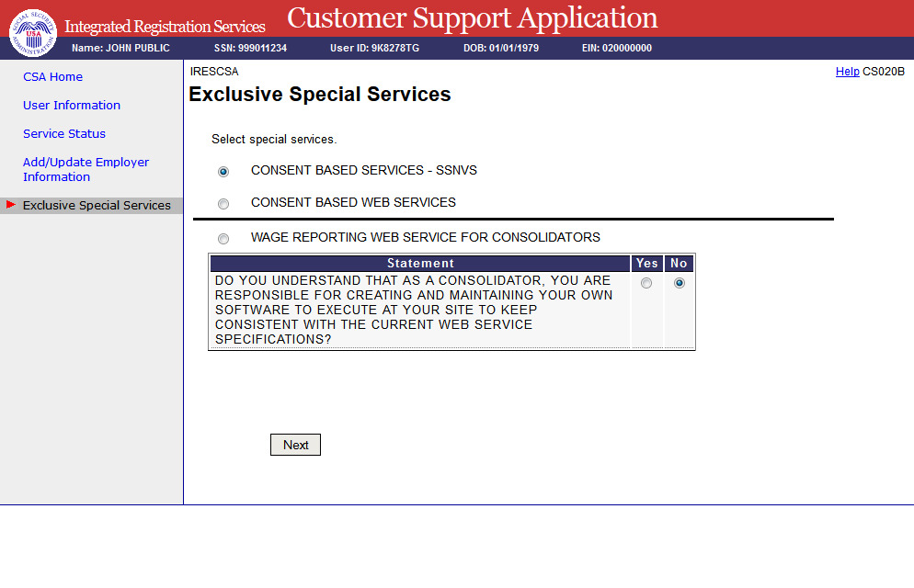Viewport: 914px width, 588px height.
Task: Click the User ID: 9K8278TG text
Action: (x=375, y=49)
